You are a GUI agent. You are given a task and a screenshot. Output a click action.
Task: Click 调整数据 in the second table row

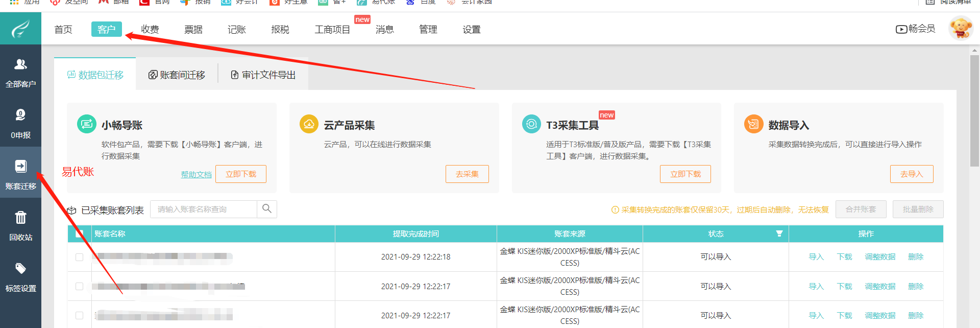[880, 286]
